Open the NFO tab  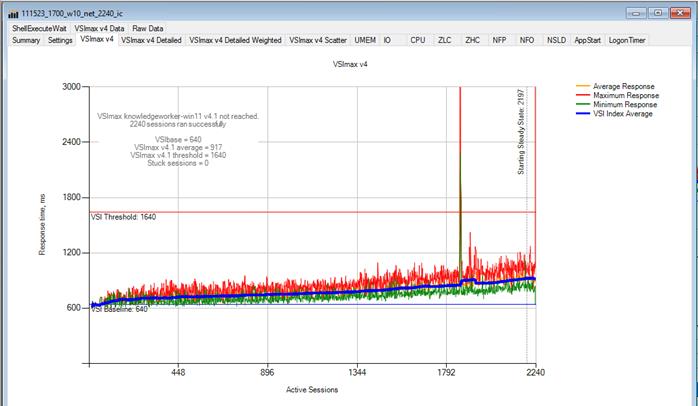coord(527,40)
